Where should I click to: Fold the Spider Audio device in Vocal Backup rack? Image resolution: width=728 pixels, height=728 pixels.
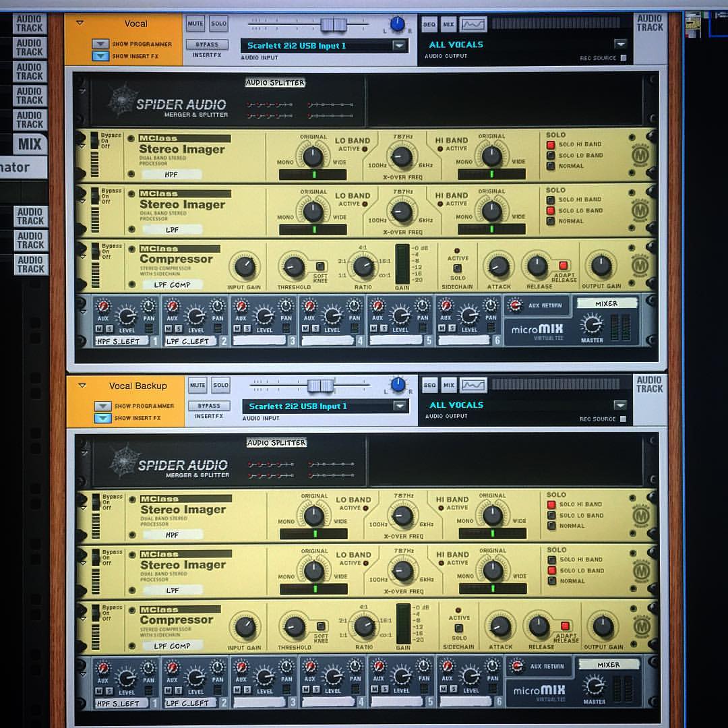tap(84, 453)
